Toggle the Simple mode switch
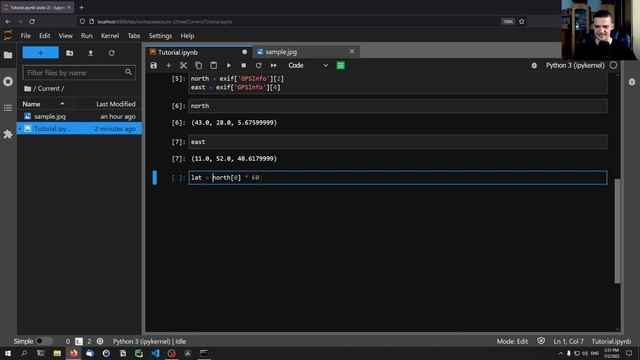This screenshot has width=640, height=360. 44,341
